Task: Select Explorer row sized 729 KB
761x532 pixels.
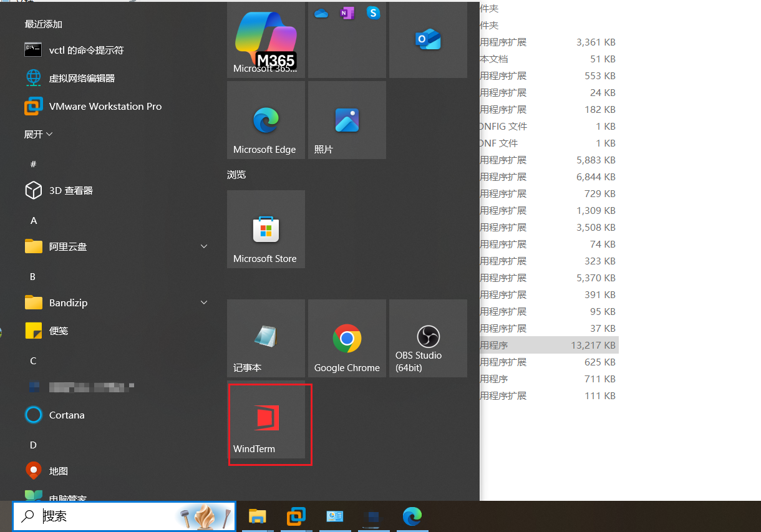Action: [549, 194]
